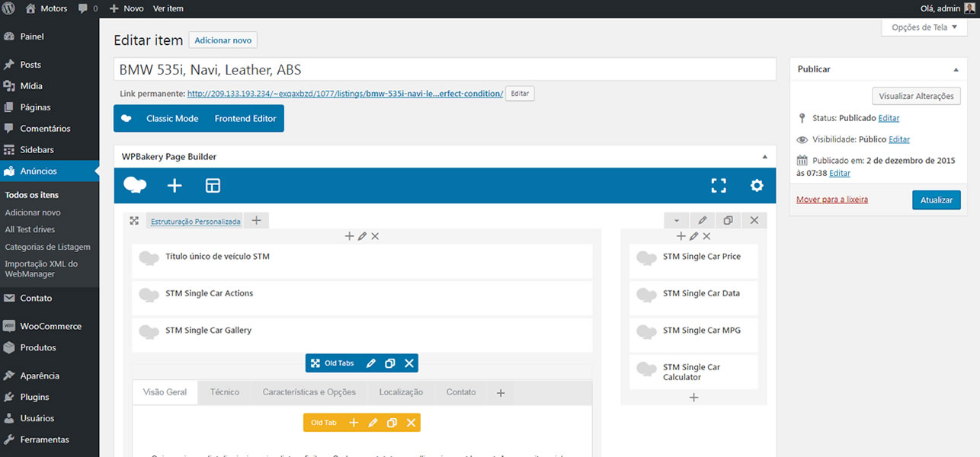Delete right column X icon
The width and height of the screenshot is (980, 457).
click(706, 236)
